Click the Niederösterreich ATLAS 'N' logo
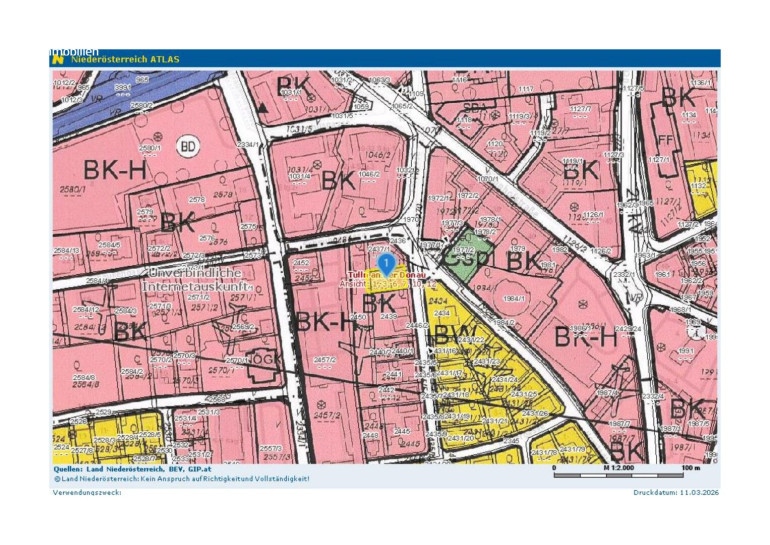This screenshot has height=545, width=770. (x=57, y=59)
